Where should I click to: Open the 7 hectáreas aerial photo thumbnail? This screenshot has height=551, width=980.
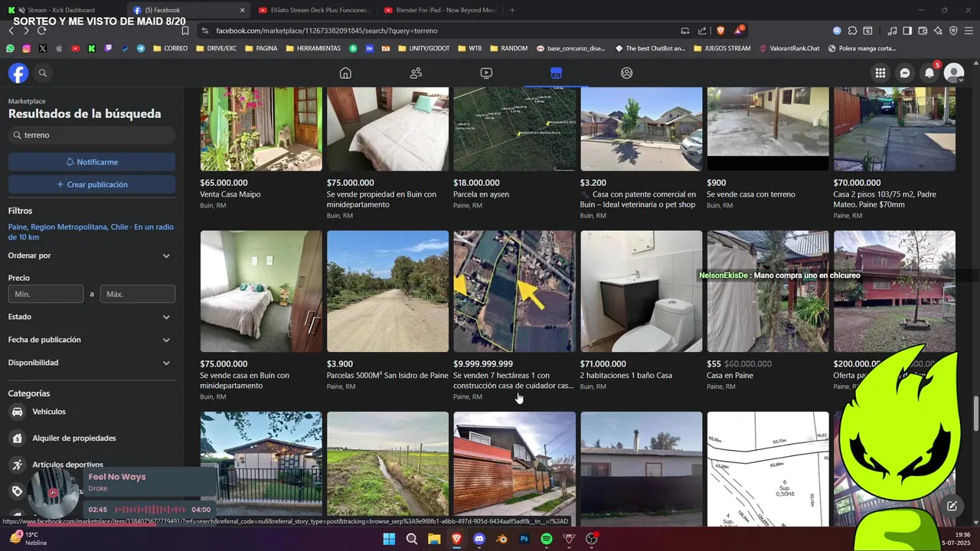tap(514, 292)
